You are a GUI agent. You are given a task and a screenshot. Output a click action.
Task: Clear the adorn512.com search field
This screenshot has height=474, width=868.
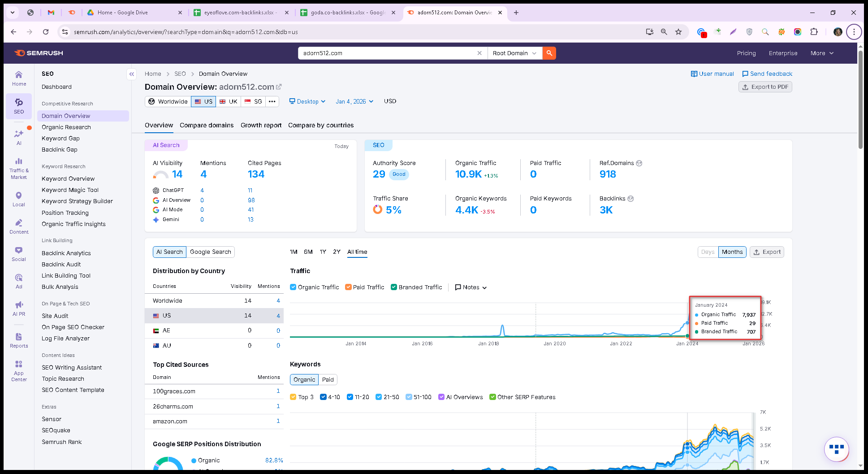479,53
